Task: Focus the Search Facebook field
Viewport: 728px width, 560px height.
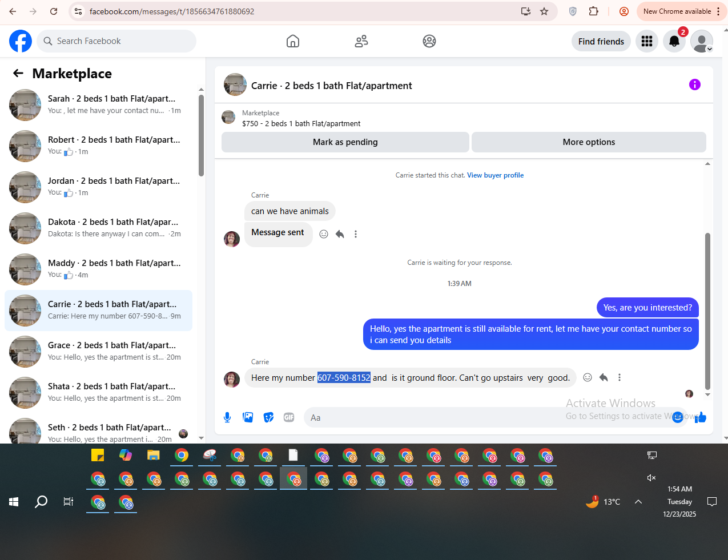Action: [117, 41]
